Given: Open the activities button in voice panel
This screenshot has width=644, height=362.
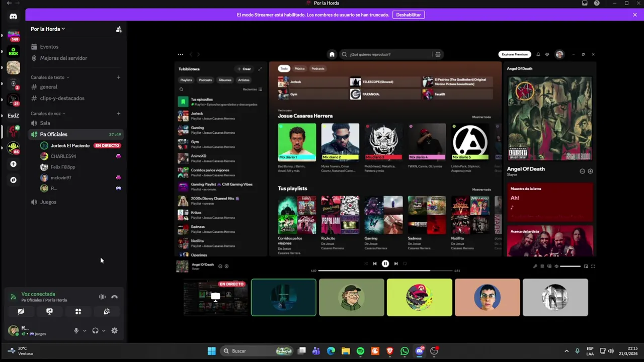Looking at the screenshot, I should click(x=78, y=311).
